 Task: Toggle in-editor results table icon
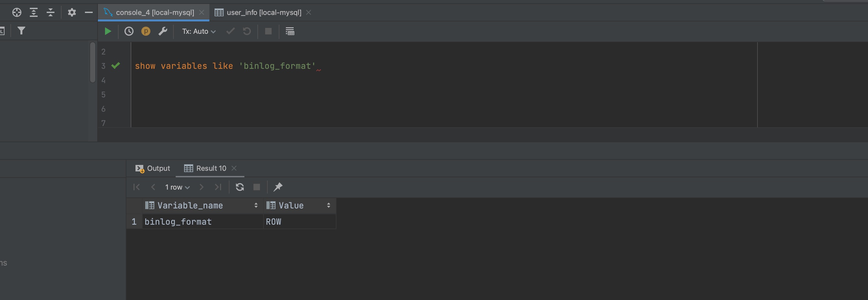click(x=290, y=31)
